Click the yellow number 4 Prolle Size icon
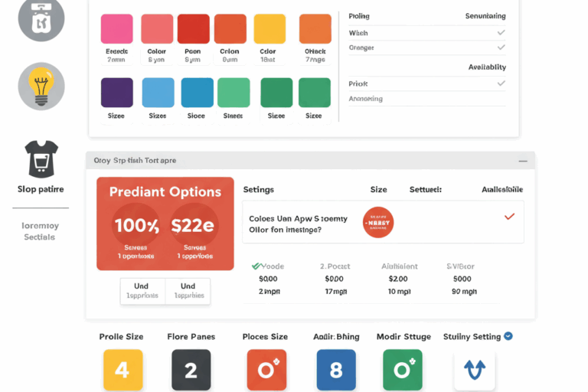The height and width of the screenshot is (392, 588). point(122,370)
